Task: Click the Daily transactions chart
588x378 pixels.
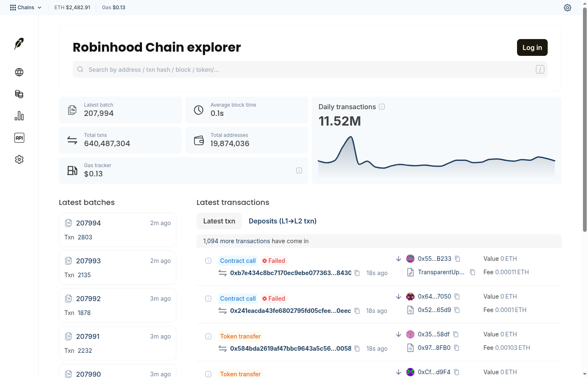Action: 436,156
